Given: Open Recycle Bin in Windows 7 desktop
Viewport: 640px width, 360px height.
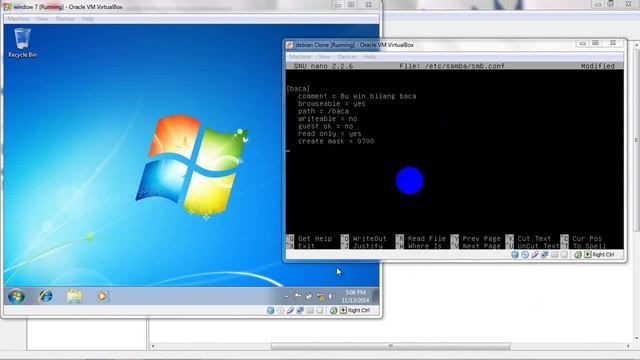Looking at the screenshot, I should tap(22, 43).
